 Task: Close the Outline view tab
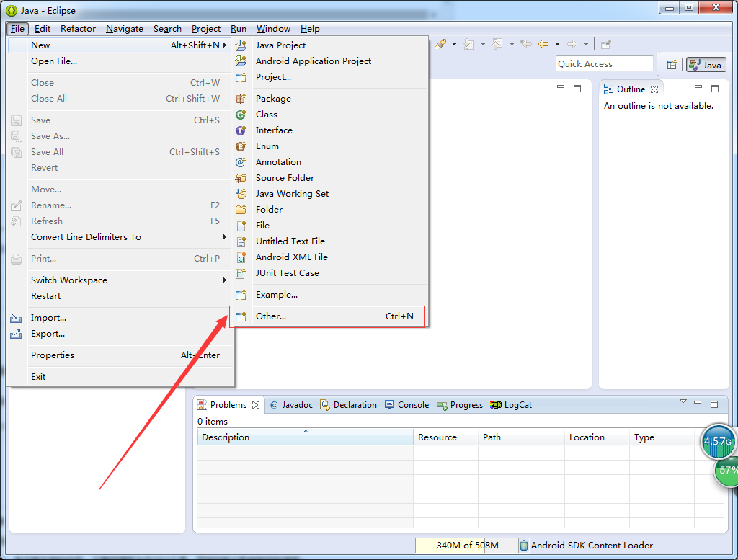[654, 89]
